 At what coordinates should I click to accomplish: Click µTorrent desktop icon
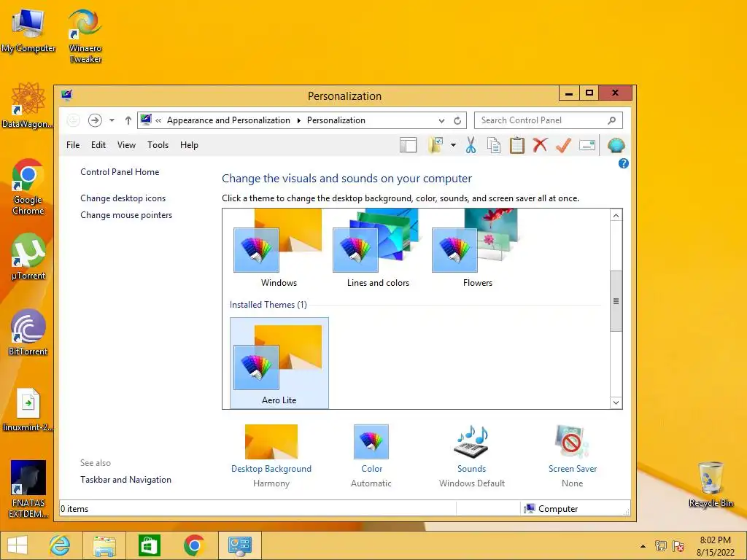(28, 257)
